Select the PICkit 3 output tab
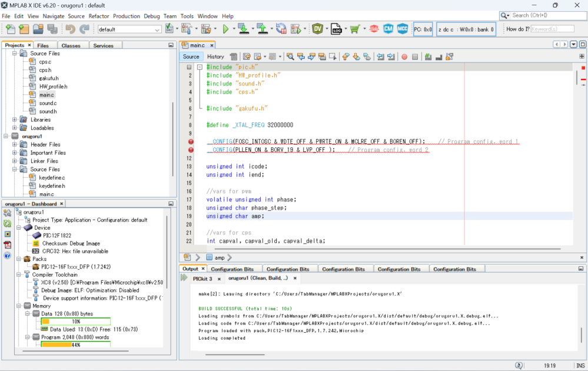 [x=202, y=279]
